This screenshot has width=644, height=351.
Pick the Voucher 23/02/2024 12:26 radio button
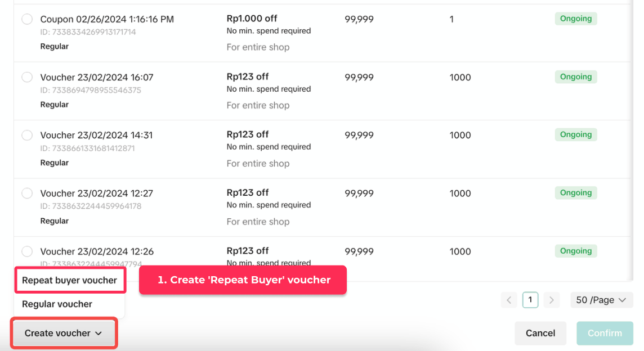point(27,251)
